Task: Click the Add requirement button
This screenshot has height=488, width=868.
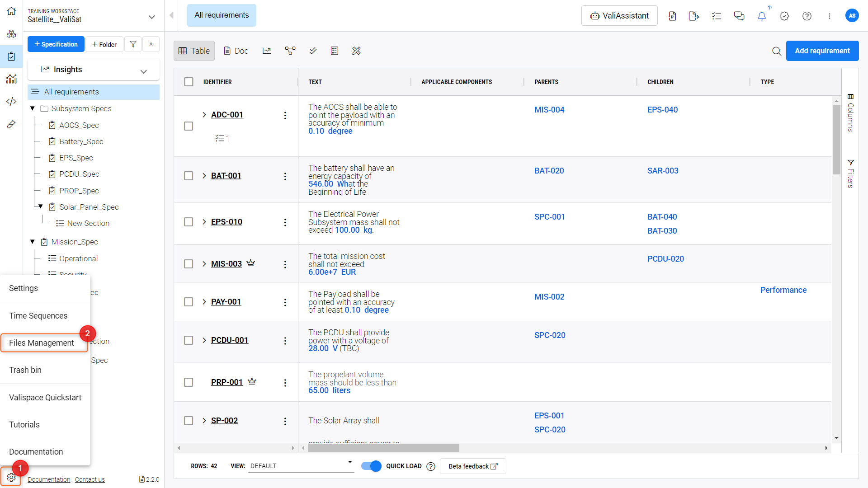Action: click(822, 51)
